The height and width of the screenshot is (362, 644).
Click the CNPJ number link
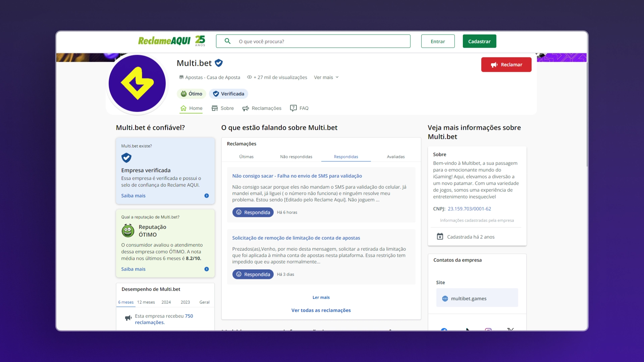[469, 209]
